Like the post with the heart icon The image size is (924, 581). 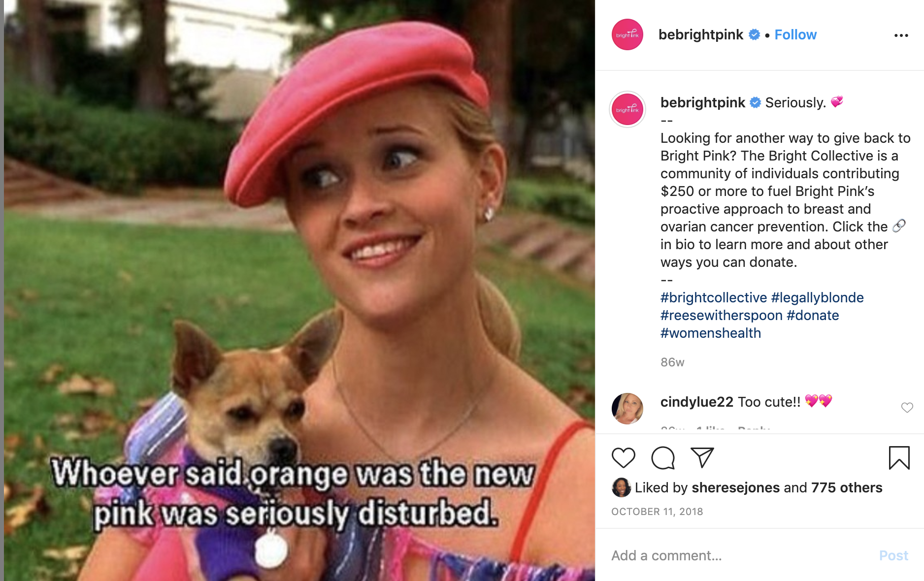(623, 458)
